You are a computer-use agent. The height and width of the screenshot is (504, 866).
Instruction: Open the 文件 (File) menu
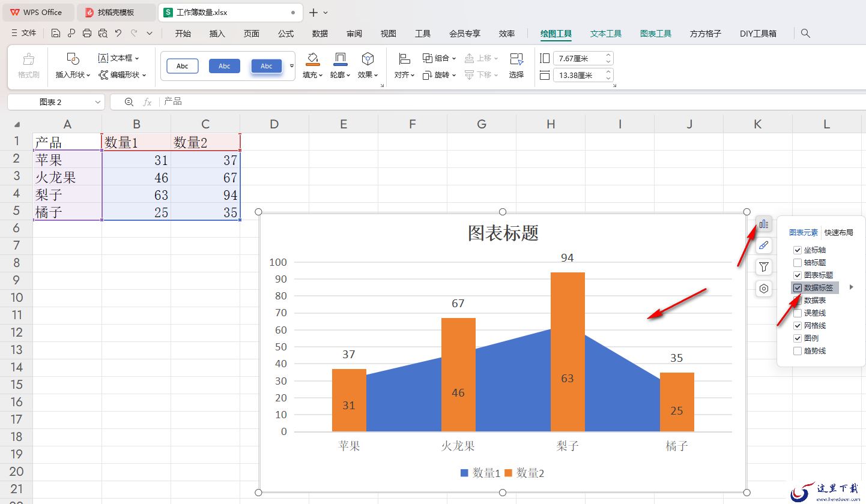click(24, 34)
